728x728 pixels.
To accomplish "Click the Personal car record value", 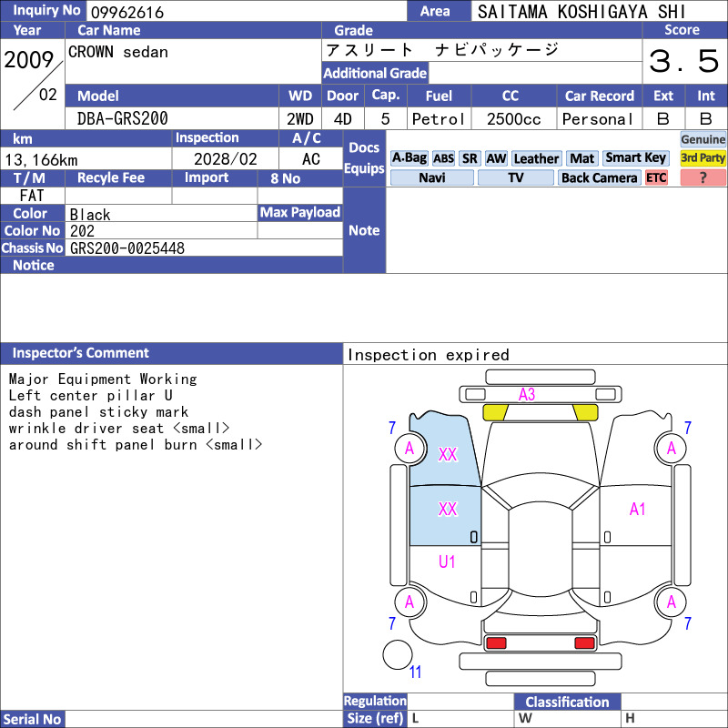I will coord(598,119).
